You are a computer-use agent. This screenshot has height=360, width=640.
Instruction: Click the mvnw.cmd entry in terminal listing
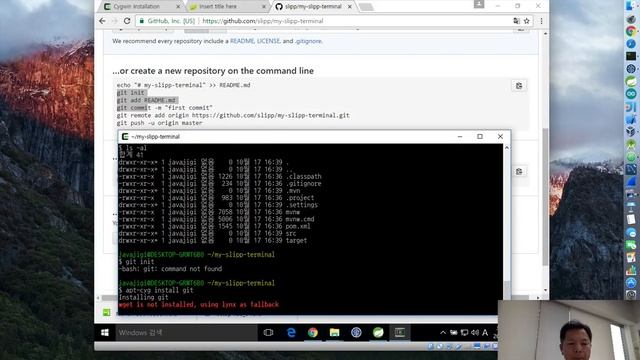pos(300,219)
